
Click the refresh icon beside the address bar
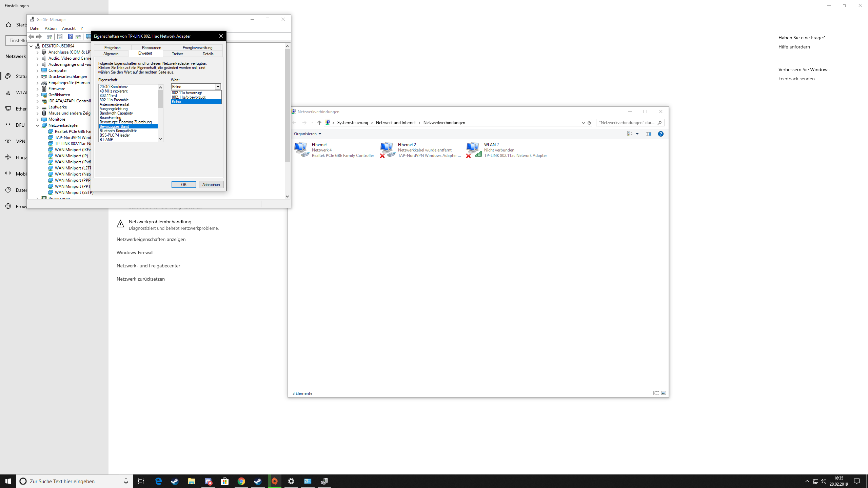pyautogui.click(x=589, y=123)
